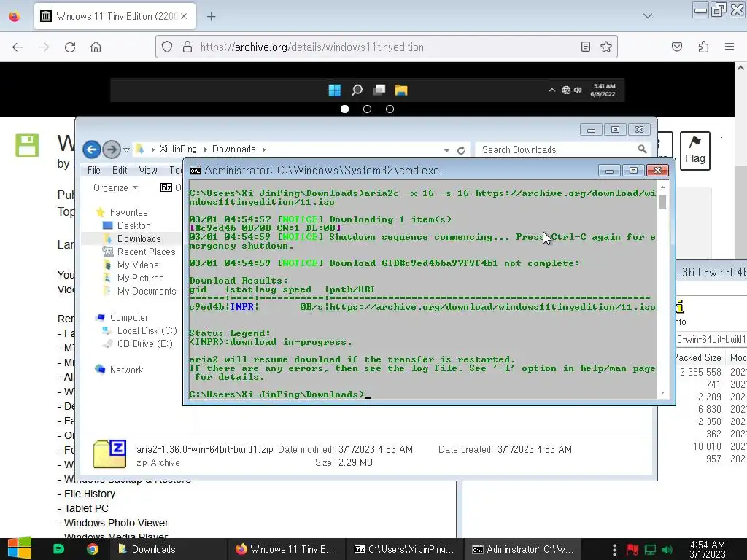Refresh the Downloads folder view
This screenshot has width=747, height=560.
pyautogui.click(x=461, y=150)
